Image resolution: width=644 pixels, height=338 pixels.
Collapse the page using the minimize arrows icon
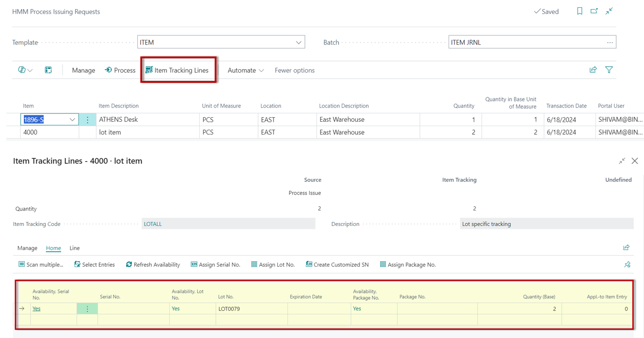[609, 11]
